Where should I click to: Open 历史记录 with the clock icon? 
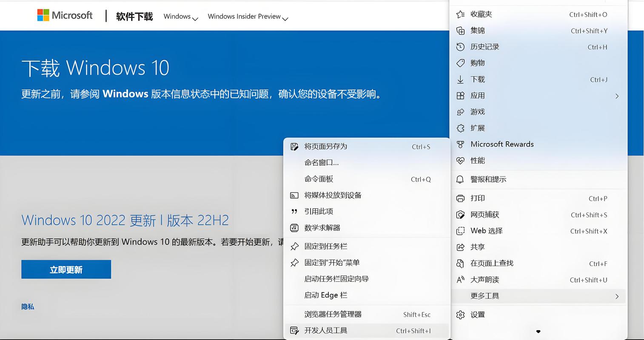pyautogui.click(x=461, y=47)
